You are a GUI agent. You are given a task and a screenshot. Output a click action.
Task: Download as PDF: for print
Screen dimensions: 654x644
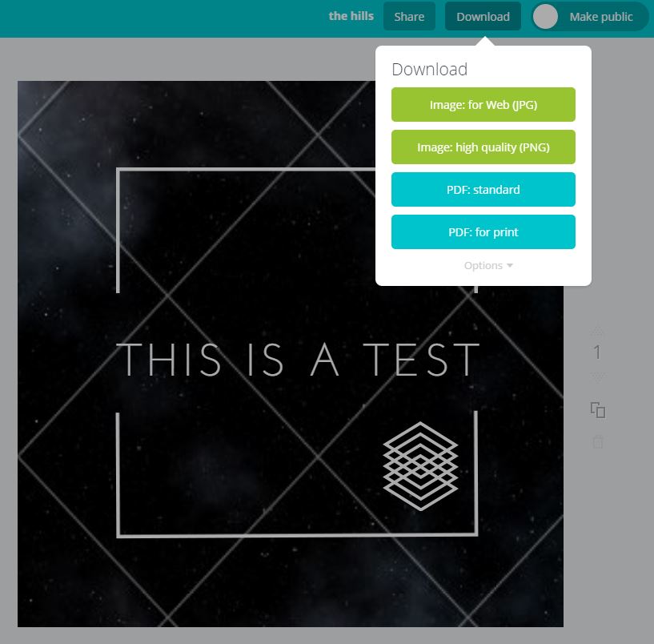483,232
